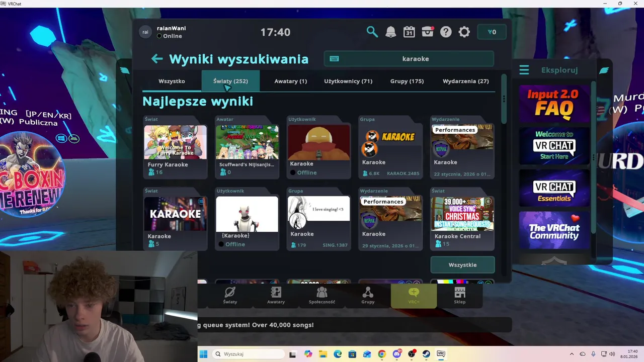
Task: Click the Wyszukaj taskbar search box
Action: pos(249,354)
